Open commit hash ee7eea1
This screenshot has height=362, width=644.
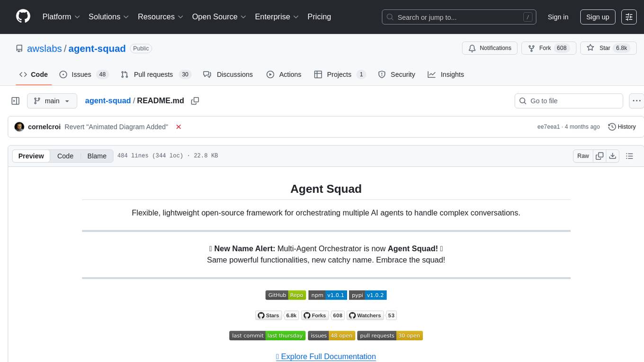(548, 127)
